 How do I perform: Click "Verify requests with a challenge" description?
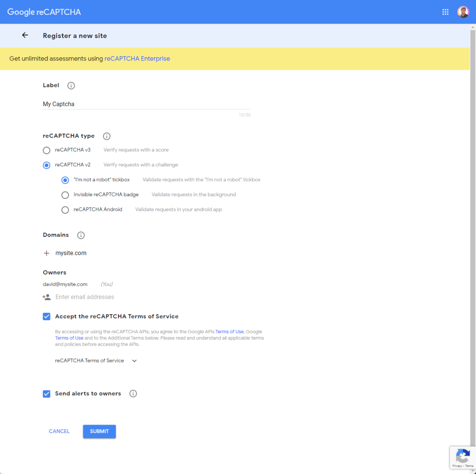[140, 165]
